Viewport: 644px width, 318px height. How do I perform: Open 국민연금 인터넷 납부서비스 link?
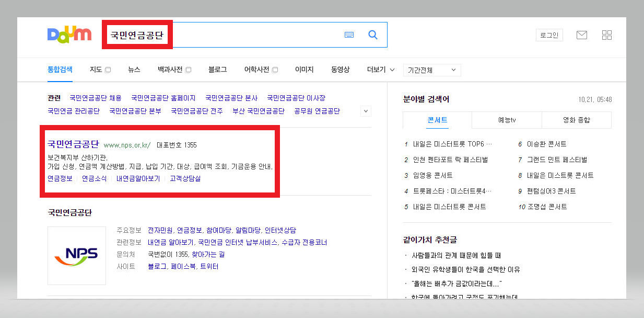tap(237, 242)
